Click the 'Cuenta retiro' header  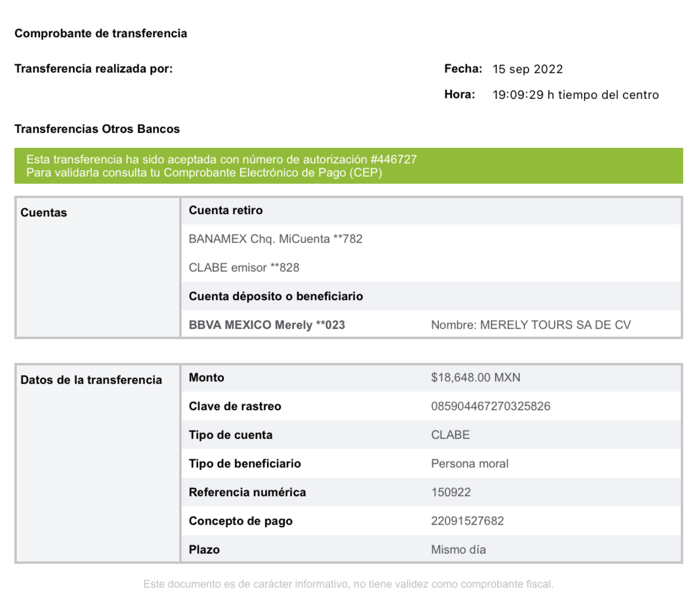tap(226, 210)
